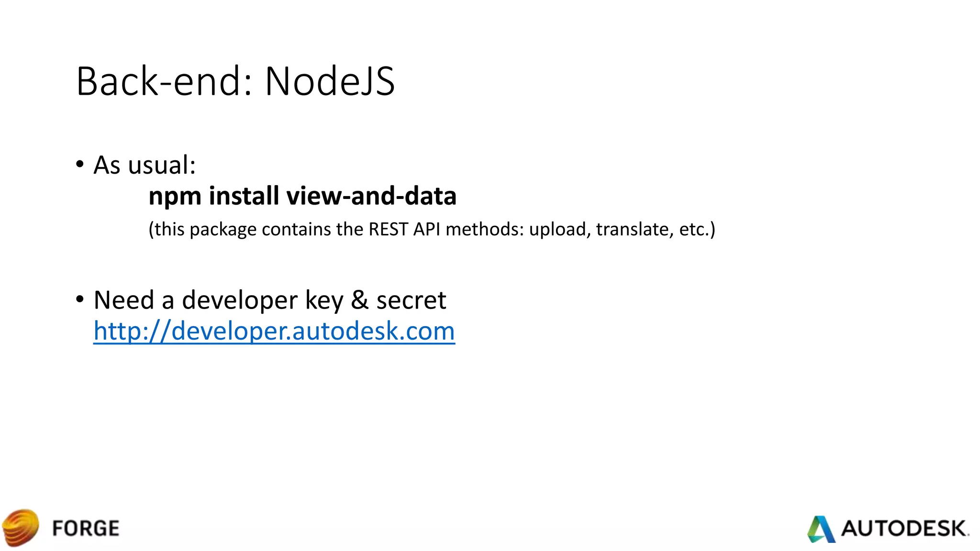Click the orange Forge swirl logo
Screen dimensions: 980x551
point(20,528)
